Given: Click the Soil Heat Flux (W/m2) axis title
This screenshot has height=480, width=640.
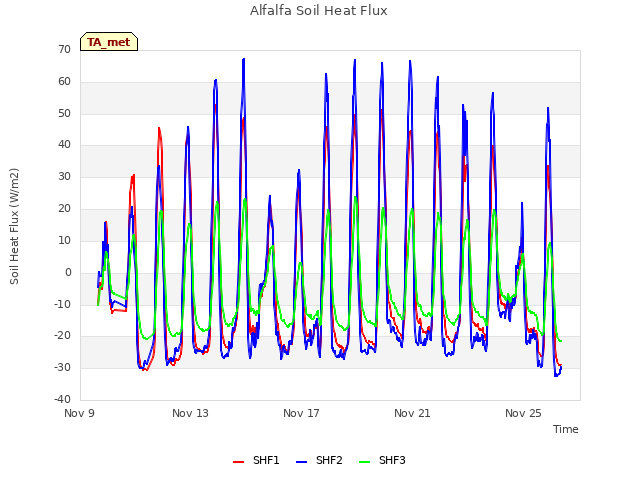Looking at the screenshot, I should (14, 226).
